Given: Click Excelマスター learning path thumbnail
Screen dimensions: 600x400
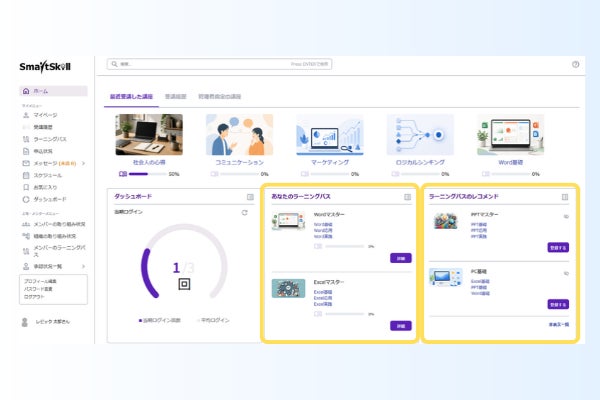Looking at the screenshot, I should pos(289,289).
